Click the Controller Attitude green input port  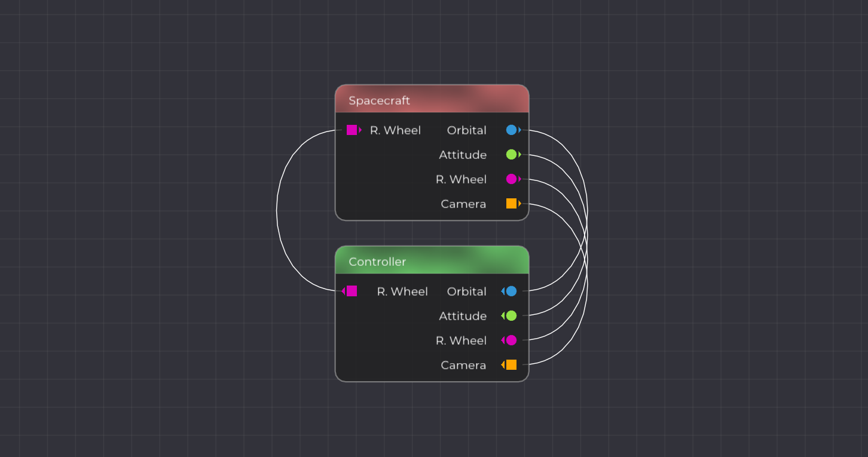click(x=511, y=315)
